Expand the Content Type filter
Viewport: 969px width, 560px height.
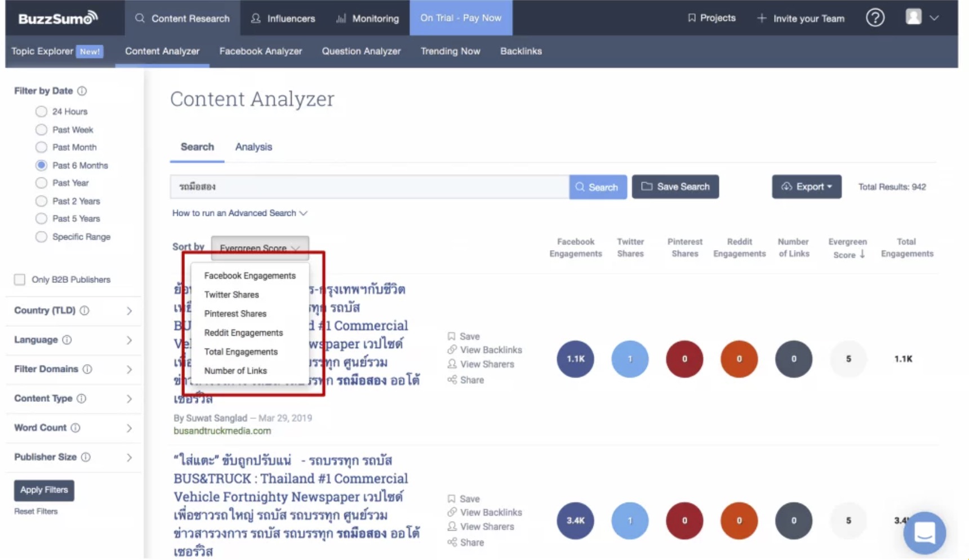129,398
